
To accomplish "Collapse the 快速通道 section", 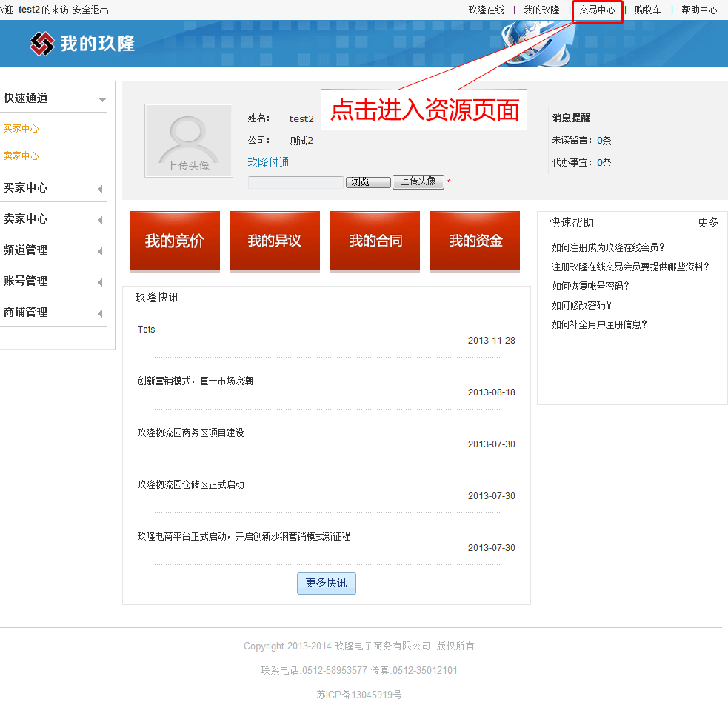I will (101, 99).
